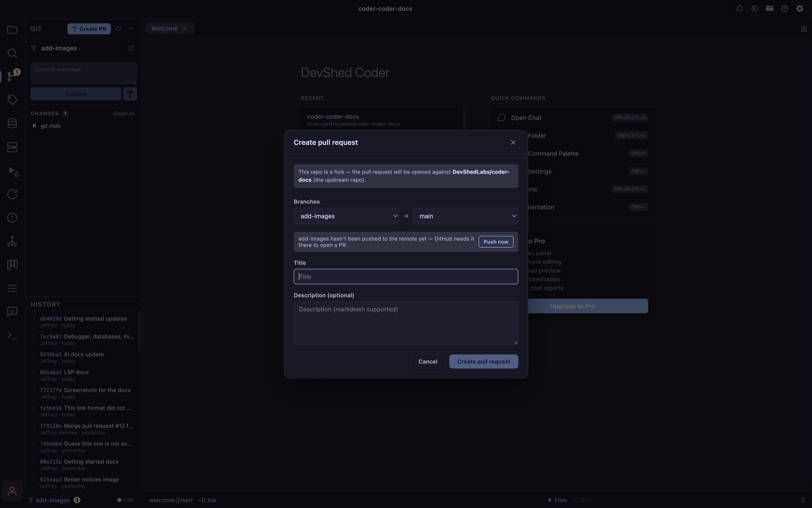Cancel the pull request dialog
This screenshot has width=812, height=508.
click(428, 361)
